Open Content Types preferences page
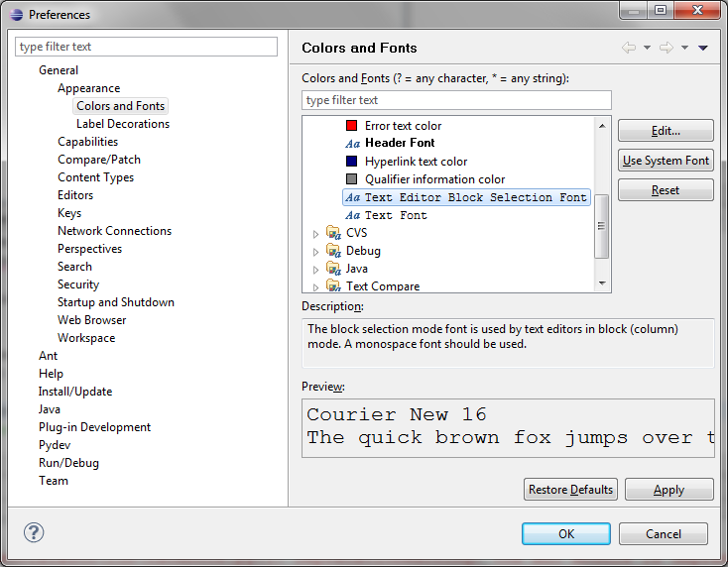Screen dimensions: 728x567 [95, 177]
